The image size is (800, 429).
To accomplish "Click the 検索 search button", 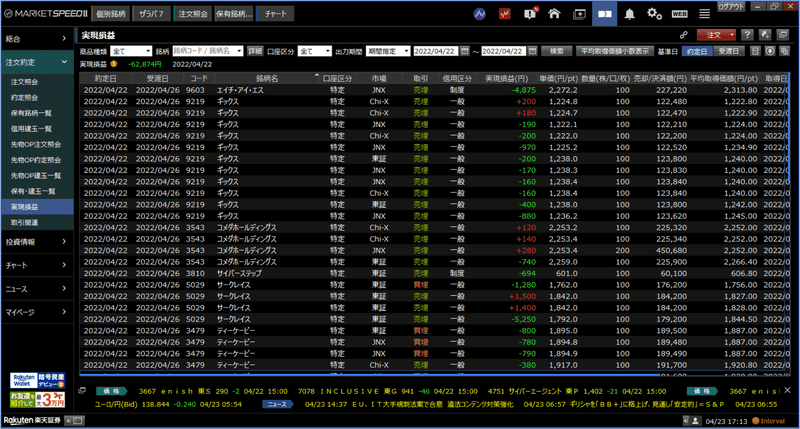I will click(557, 51).
